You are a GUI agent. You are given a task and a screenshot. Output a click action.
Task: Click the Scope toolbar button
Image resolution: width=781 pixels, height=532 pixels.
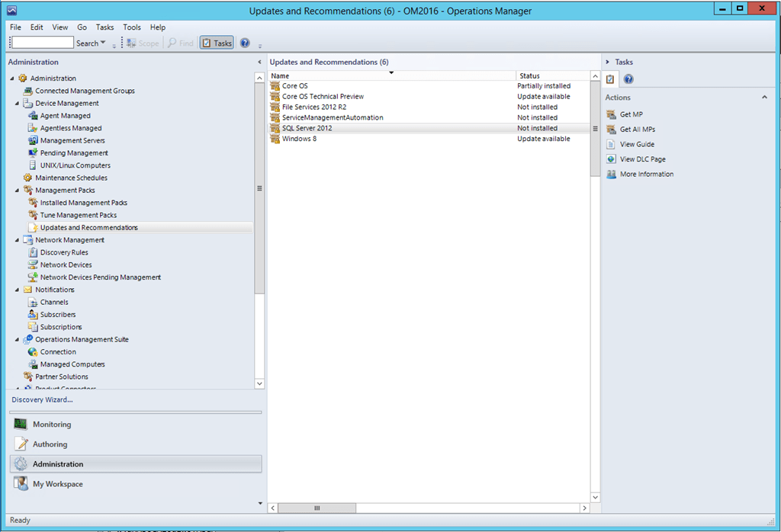tap(143, 43)
